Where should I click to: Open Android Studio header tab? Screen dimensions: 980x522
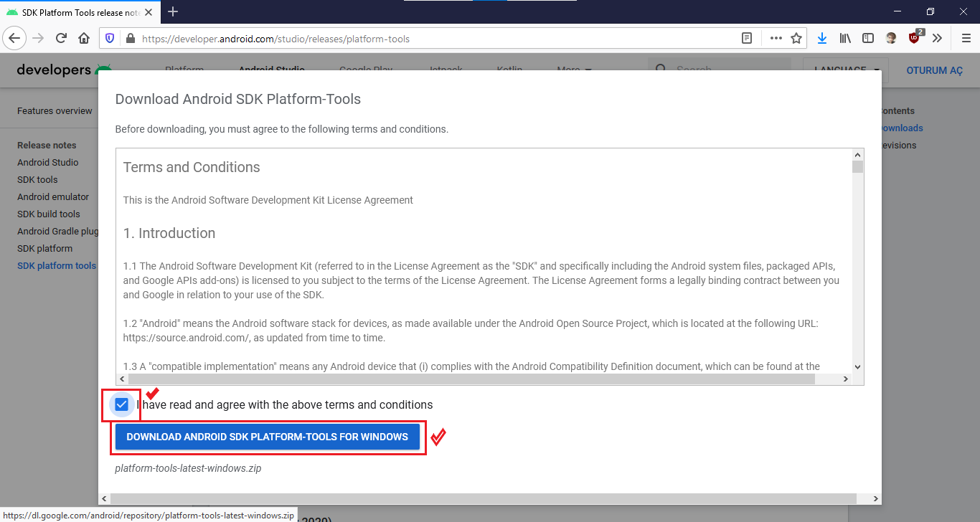click(271, 70)
